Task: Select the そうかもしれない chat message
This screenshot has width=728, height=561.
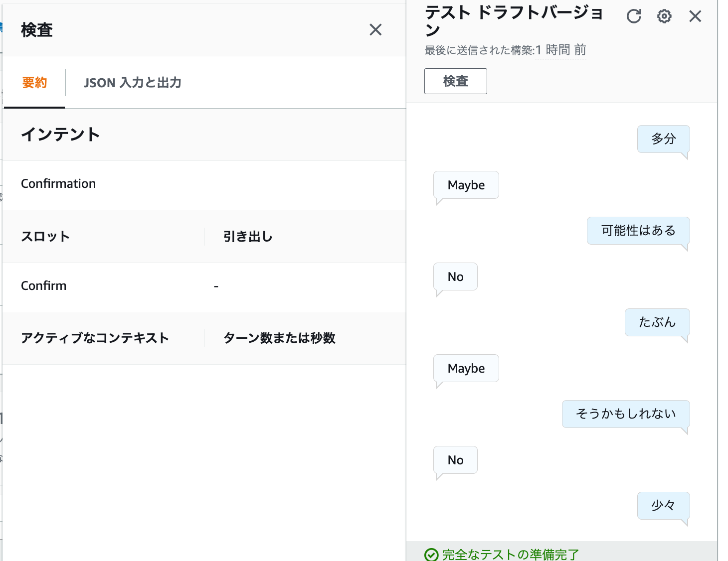Action: 626,414
